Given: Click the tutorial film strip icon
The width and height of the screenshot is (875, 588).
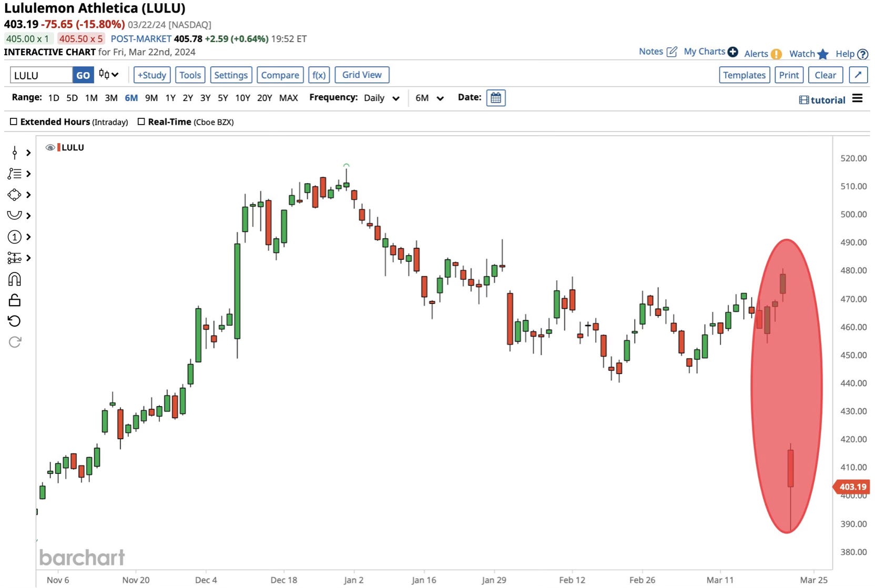Looking at the screenshot, I should [803, 100].
